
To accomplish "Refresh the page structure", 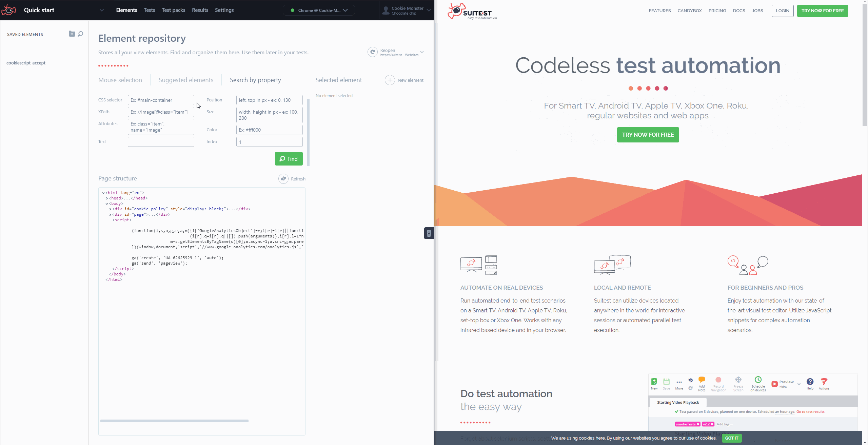I will click(x=283, y=178).
